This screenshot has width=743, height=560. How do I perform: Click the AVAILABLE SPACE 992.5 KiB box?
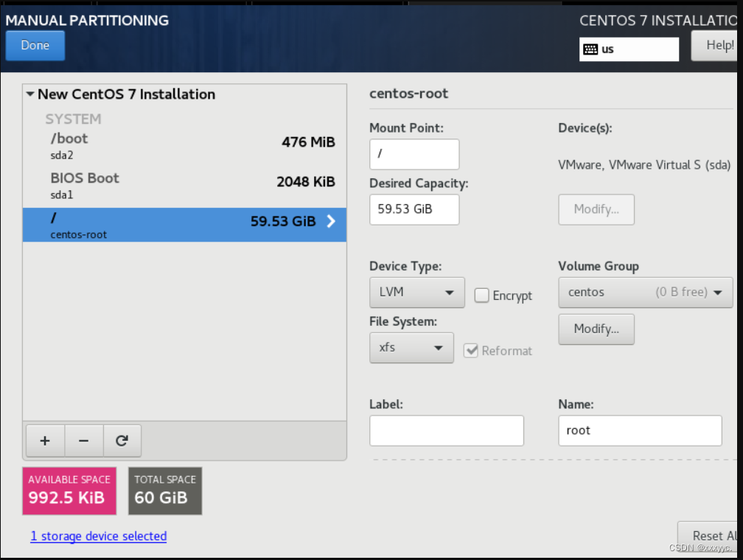69,491
